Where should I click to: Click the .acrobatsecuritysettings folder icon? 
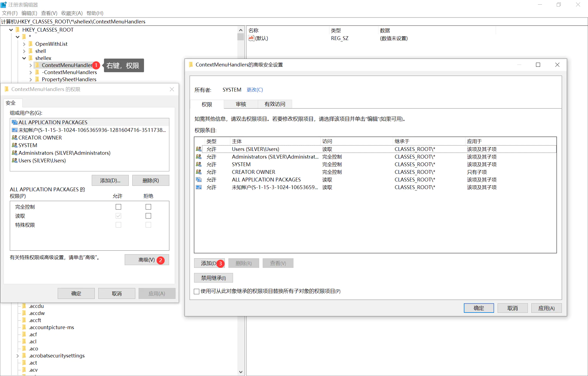24,356
